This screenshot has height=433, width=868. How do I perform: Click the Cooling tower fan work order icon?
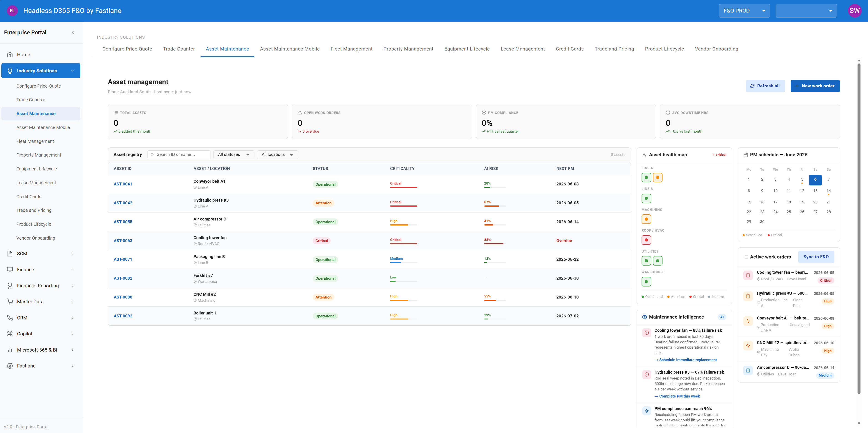[748, 275]
